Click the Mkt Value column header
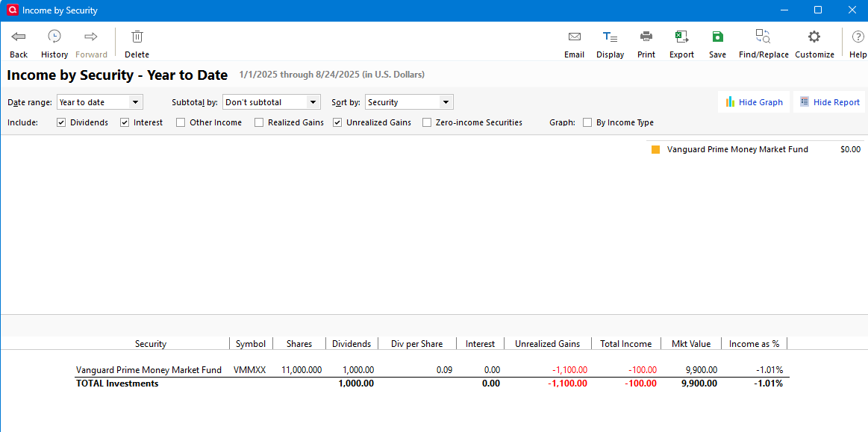This screenshot has width=868, height=432. (x=691, y=343)
